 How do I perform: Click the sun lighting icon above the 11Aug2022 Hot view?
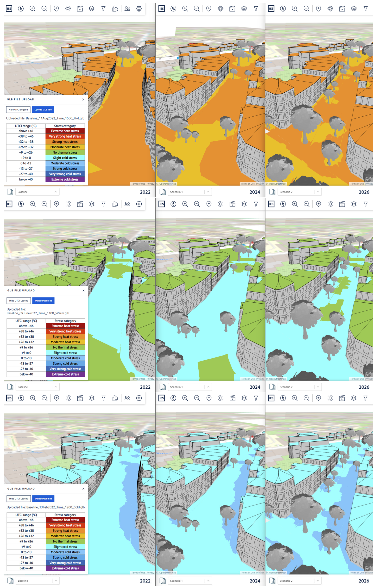[68, 9]
